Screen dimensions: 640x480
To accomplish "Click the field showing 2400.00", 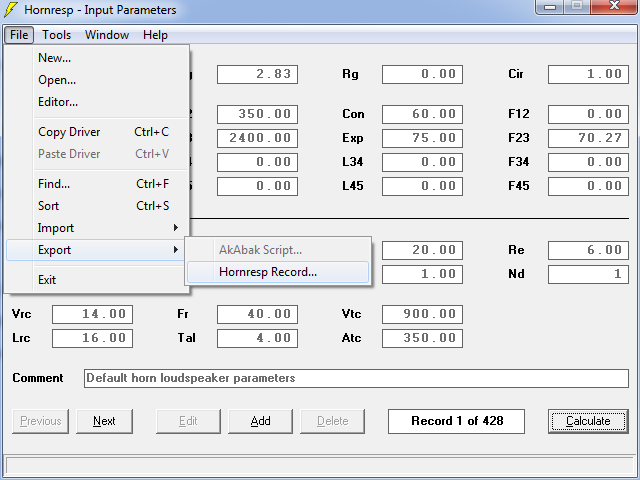I will pyautogui.click(x=257, y=138).
